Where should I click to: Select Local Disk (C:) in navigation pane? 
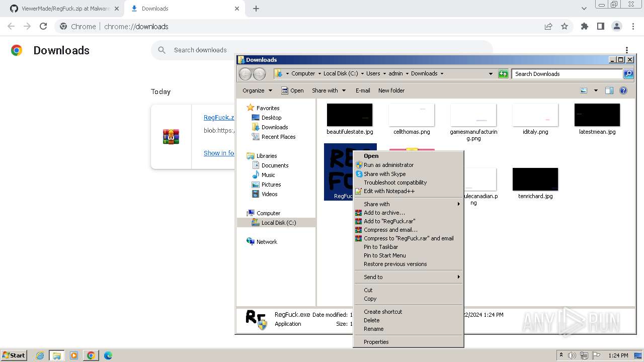tap(279, 223)
